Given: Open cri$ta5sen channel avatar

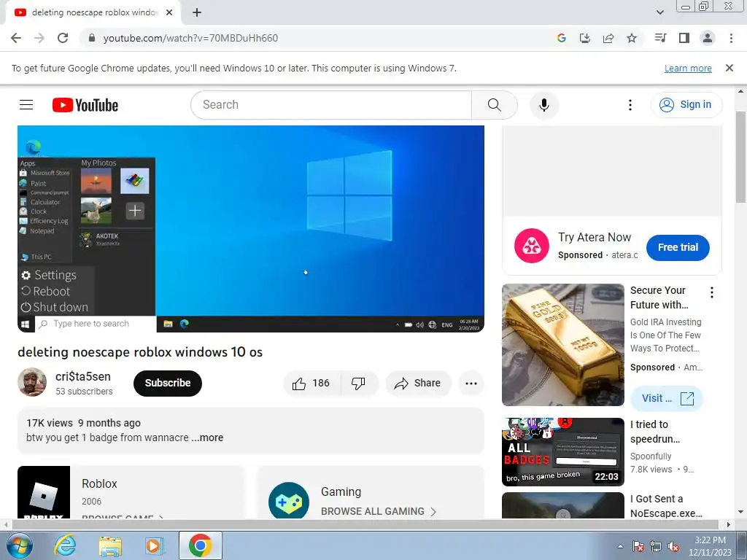Looking at the screenshot, I should [x=32, y=382].
